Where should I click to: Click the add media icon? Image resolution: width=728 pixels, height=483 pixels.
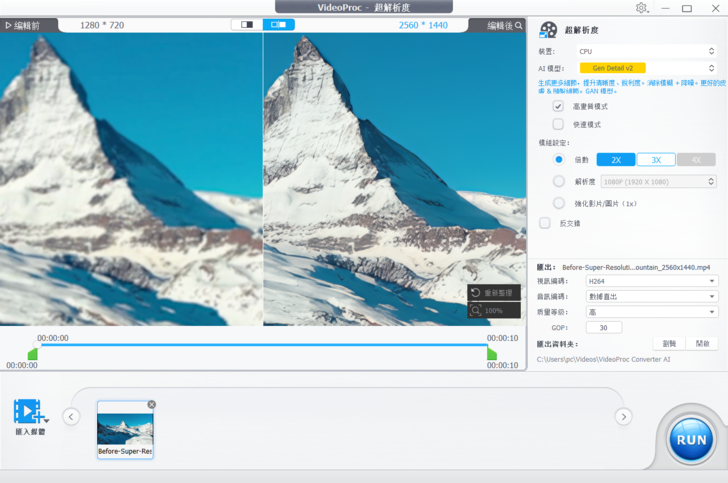tap(30, 411)
